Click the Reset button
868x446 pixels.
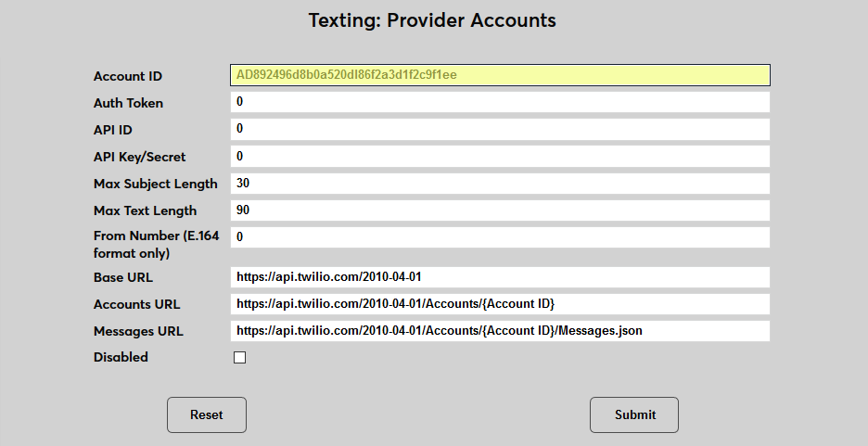[207, 415]
